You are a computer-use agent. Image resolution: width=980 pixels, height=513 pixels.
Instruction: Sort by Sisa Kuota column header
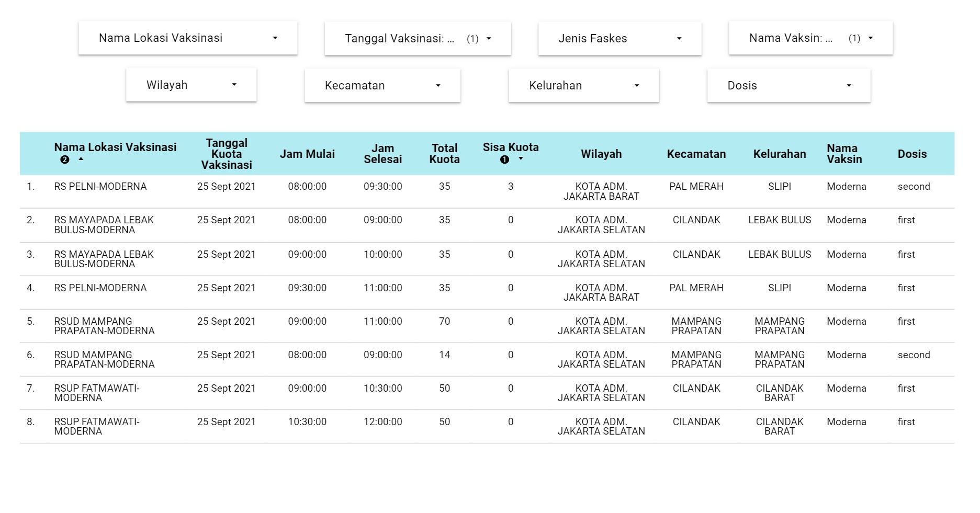click(511, 147)
